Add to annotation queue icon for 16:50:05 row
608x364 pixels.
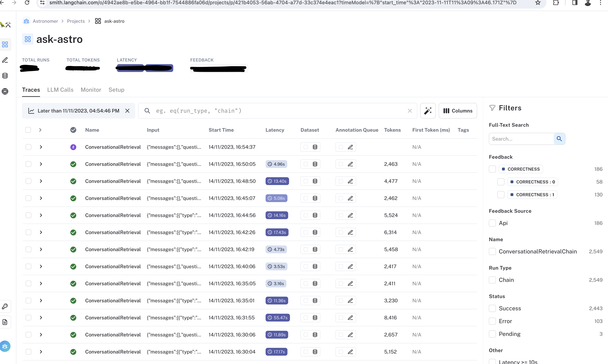point(350,164)
